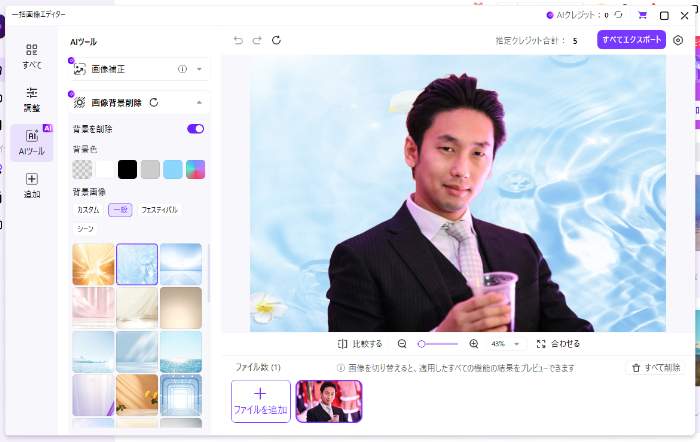
Task: Click the すべて削除 button
Action: [x=655, y=368]
